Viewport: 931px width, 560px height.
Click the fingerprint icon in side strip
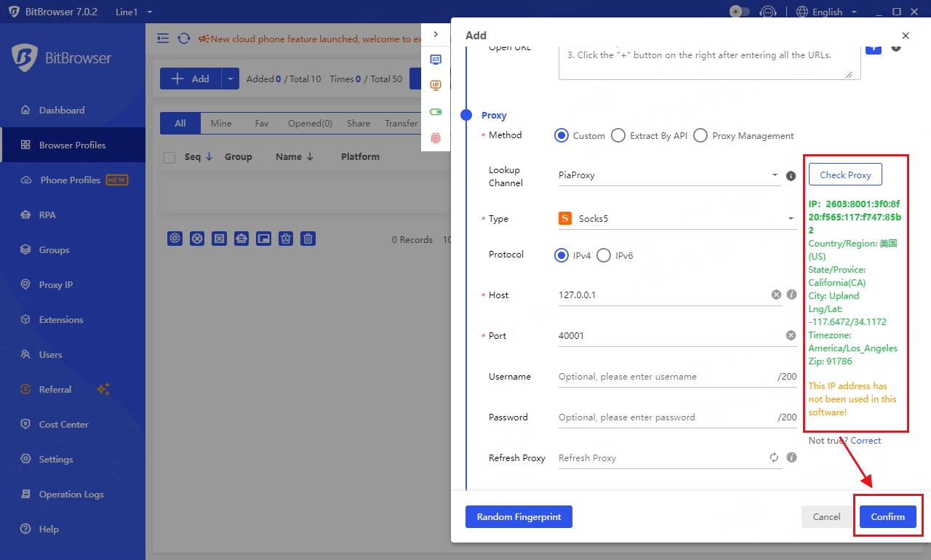point(436,137)
